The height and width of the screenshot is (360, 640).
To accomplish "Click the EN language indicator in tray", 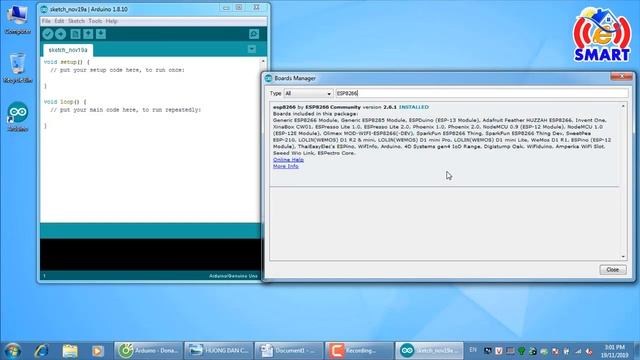I will tap(473, 350).
